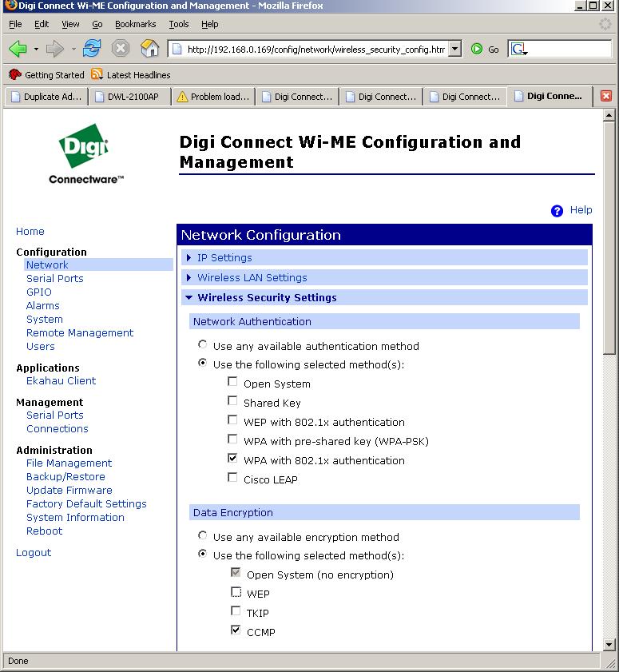Open the URL address bar dropdown

[454, 50]
